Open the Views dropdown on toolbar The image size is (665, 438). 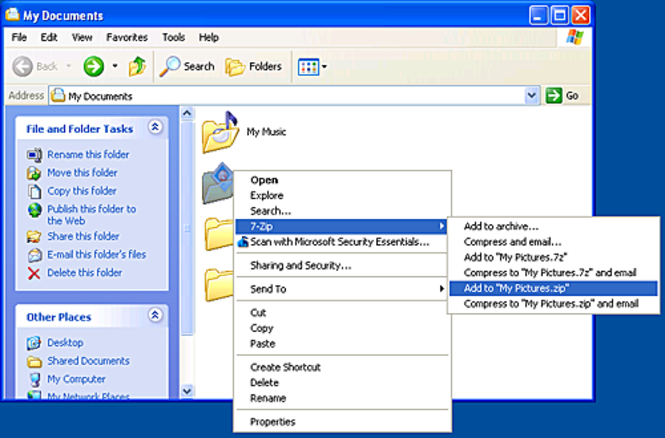tap(312, 67)
